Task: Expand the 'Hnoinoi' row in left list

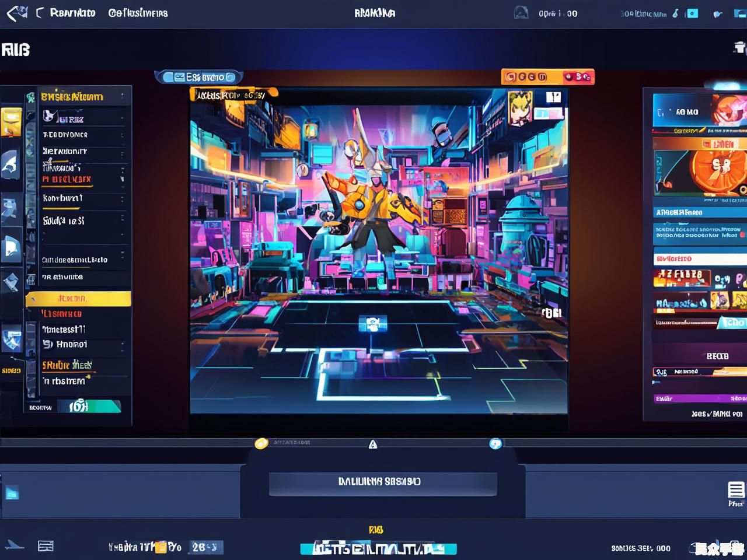Action: click(x=82, y=345)
